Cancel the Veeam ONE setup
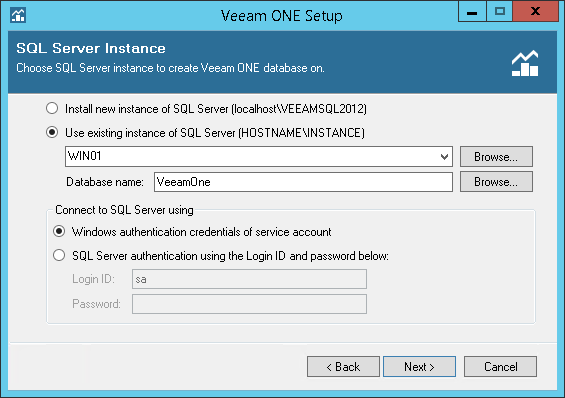 coord(501,367)
